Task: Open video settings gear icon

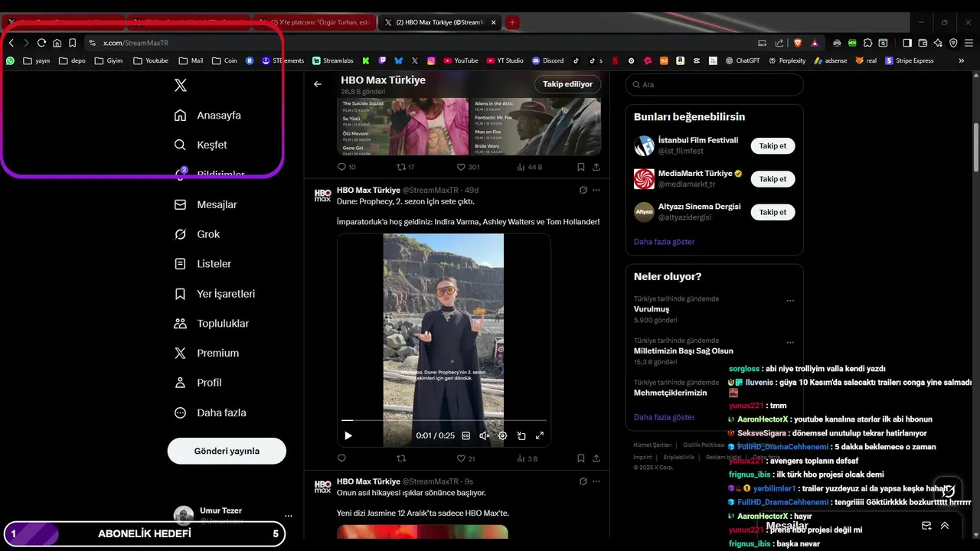Action: pyautogui.click(x=503, y=435)
